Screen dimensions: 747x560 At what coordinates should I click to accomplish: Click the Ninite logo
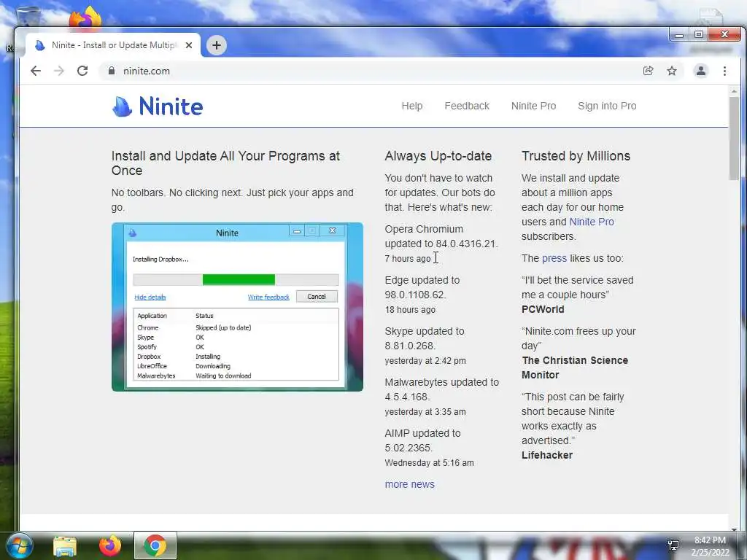point(158,106)
